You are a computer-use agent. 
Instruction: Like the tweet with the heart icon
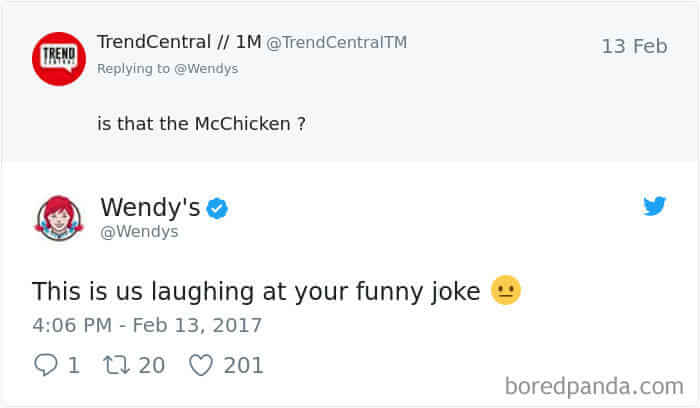pyautogui.click(x=201, y=365)
